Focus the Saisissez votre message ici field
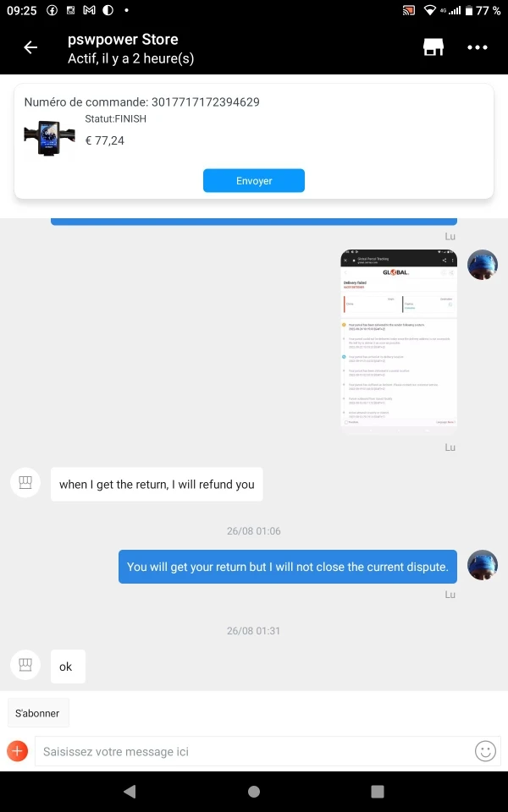This screenshot has width=508, height=812. 252,751
